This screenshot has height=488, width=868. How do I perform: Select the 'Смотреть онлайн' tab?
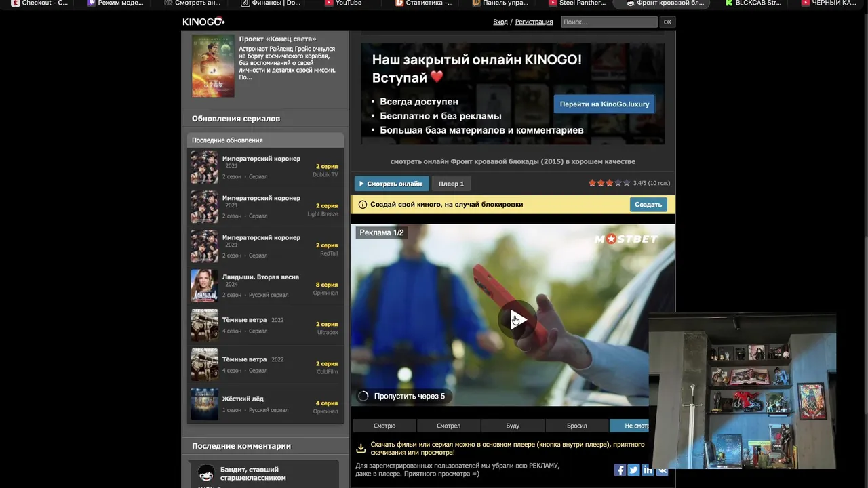(x=391, y=184)
